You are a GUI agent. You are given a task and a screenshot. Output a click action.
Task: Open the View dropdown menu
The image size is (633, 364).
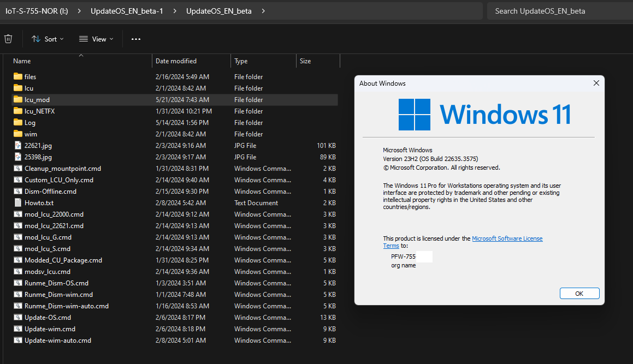click(x=96, y=39)
